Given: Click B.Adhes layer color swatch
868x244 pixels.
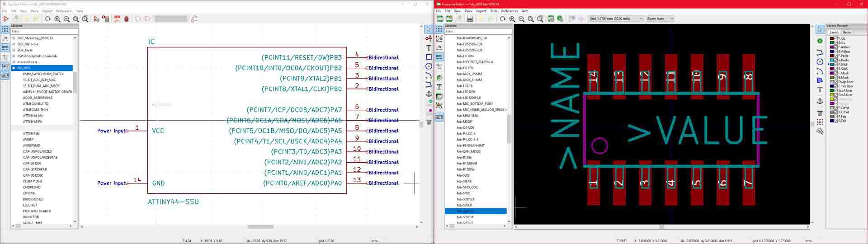Looking at the screenshot, I should click(832, 52).
